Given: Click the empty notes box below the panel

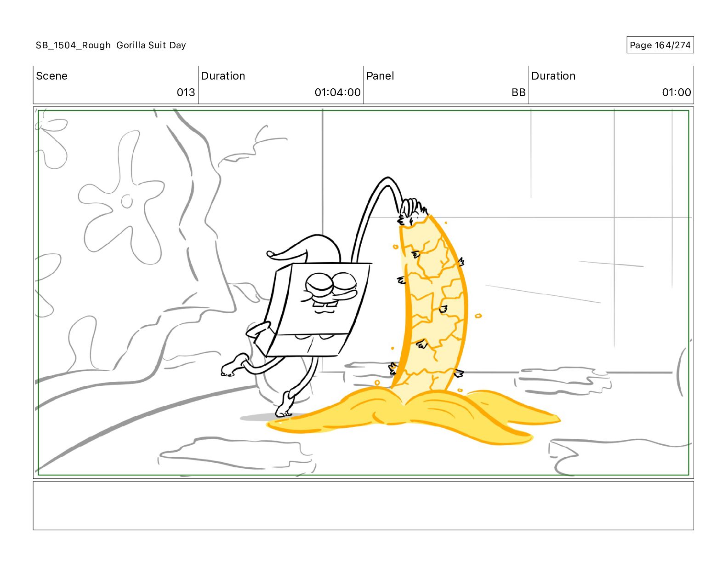Looking at the screenshot, I should (363, 506).
